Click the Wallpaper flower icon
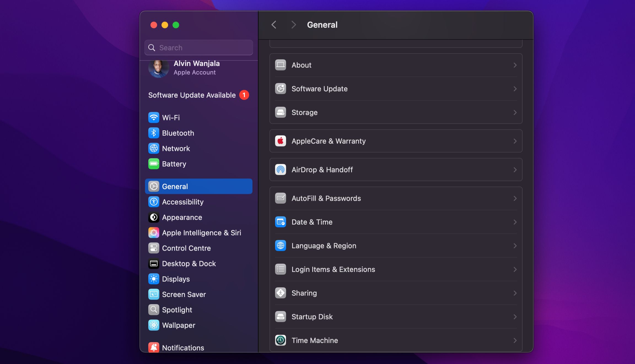The width and height of the screenshot is (635, 364). click(x=154, y=325)
